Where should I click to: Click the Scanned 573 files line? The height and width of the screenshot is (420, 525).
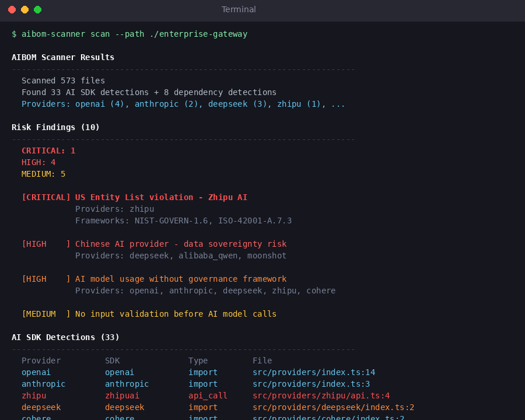point(63,80)
